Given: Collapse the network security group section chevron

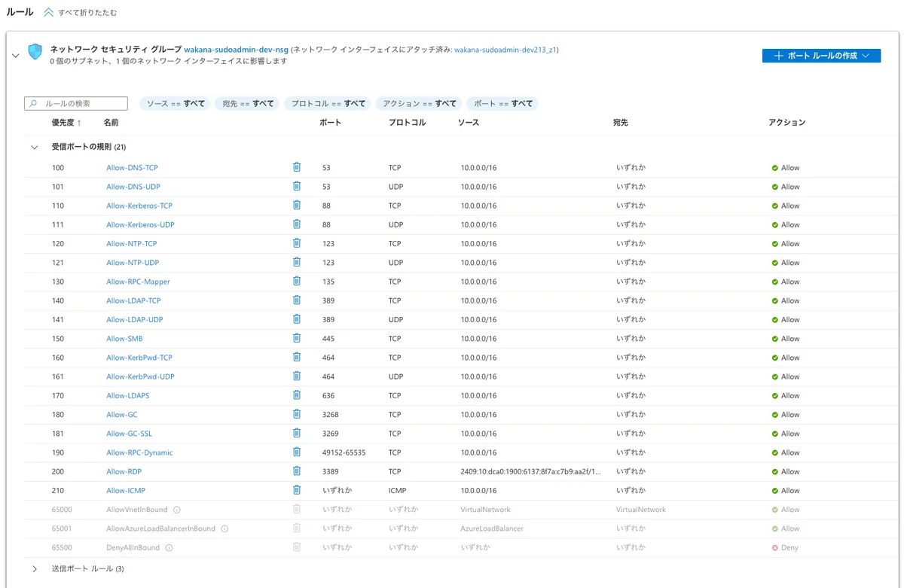Looking at the screenshot, I should coord(15,55).
